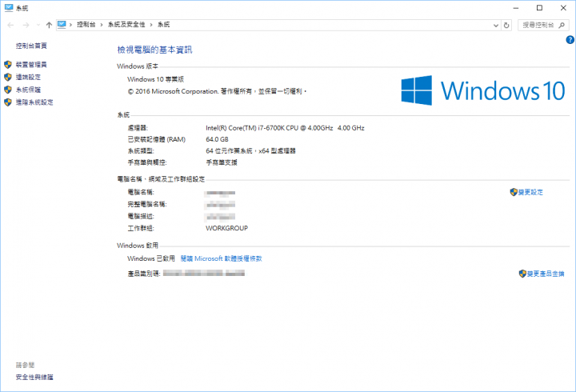The width and height of the screenshot is (576, 392).
Task: Click the magnifier search icon
Action: (x=562, y=25)
